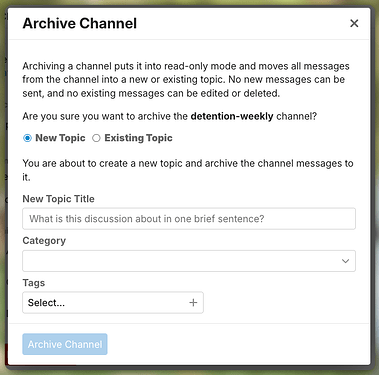Open the Tags Select dropdown
379x375 pixels.
coord(113,303)
